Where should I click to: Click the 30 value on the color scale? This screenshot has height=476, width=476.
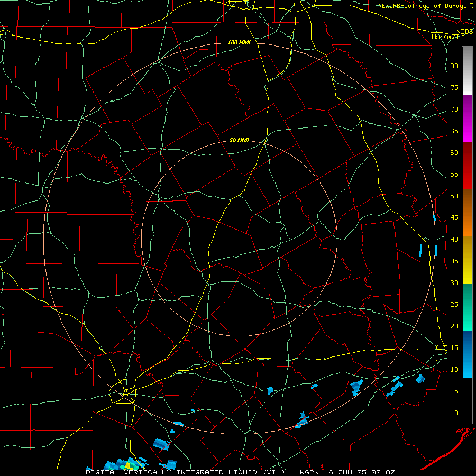[x=454, y=283]
